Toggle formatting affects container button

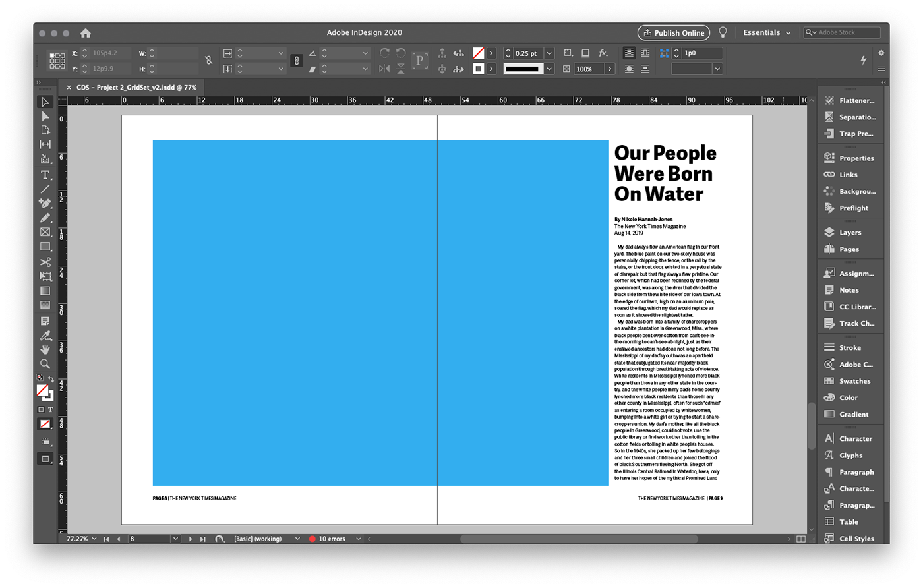41,409
